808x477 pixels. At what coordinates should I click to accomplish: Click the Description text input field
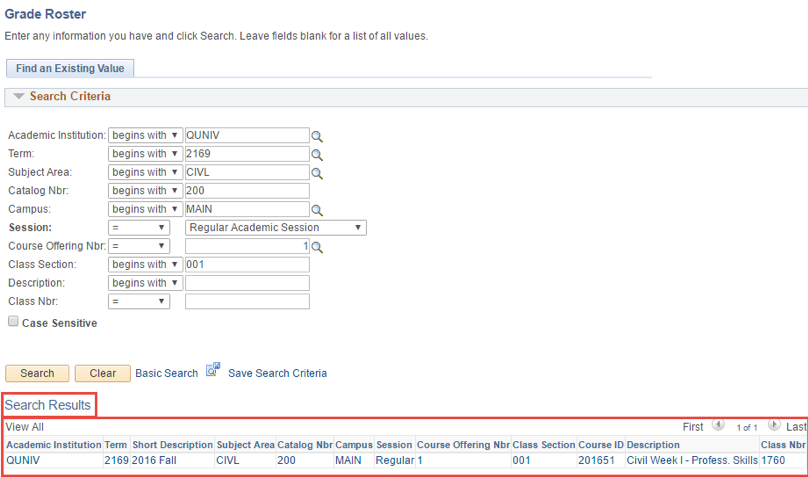coord(247,283)
